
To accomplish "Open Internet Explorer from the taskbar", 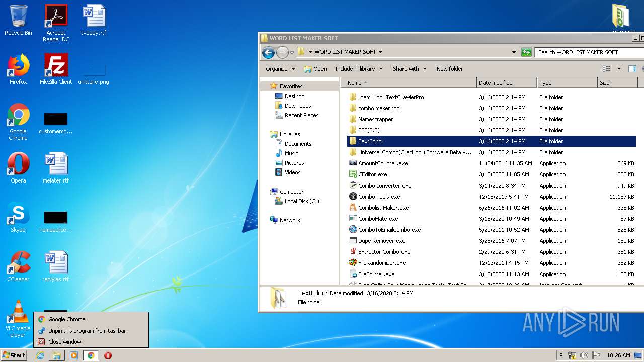I will (x=40, y=355).
